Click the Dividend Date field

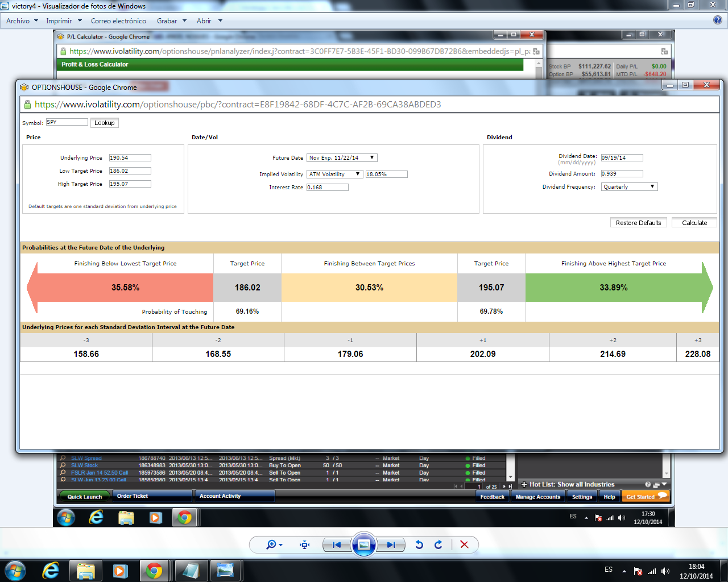pyautogui.click(x=622, y=158)
